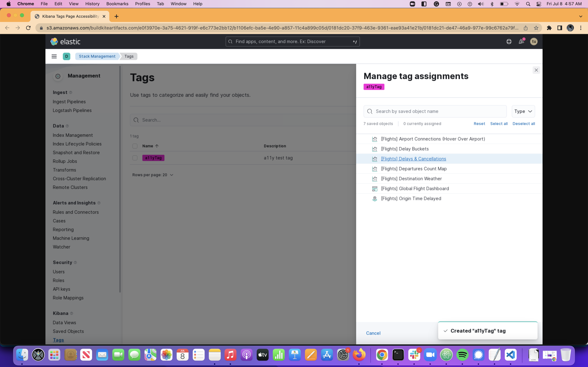The image size is (588, 367).
Task: Open the D space switcher
Action: click(66, 56)
